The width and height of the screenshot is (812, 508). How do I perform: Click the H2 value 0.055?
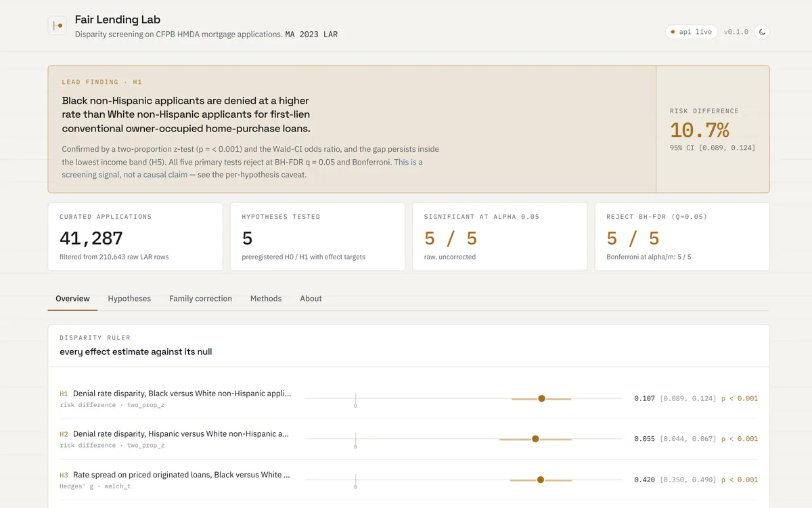(644, 439)
